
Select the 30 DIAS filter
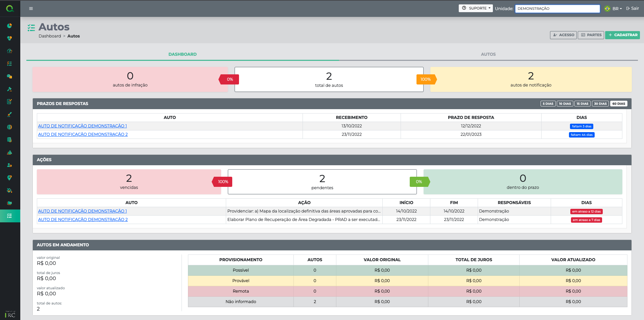(x=600, y=104)
